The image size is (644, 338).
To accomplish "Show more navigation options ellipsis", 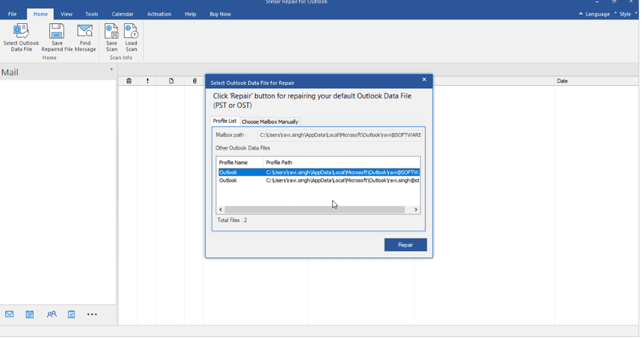I will coord(92,314).
